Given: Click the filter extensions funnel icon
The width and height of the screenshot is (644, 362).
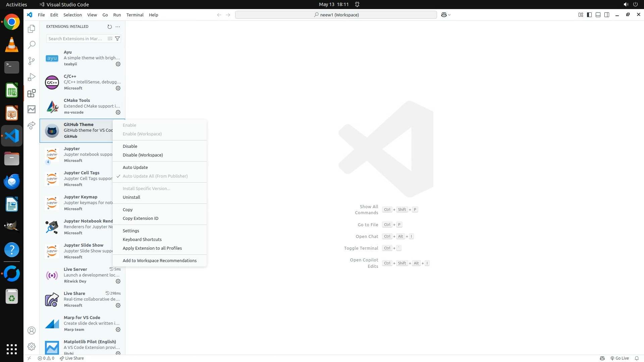Looking at the screenshot, I should point(117,39).
